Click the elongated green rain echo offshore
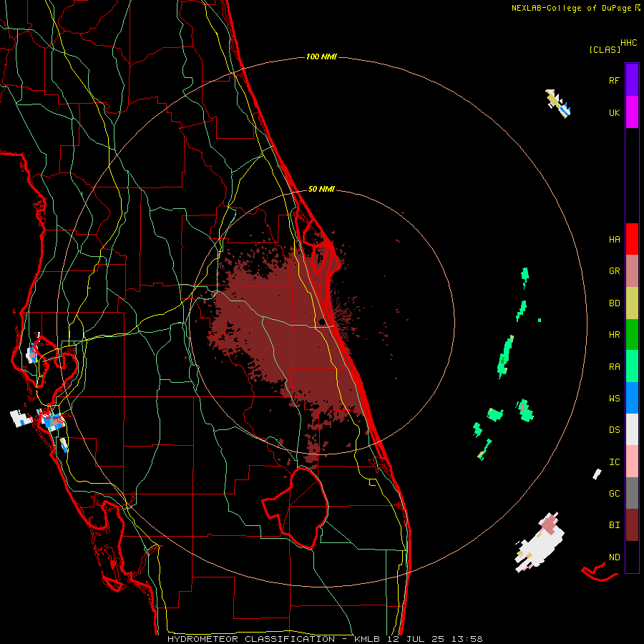Image resolution: width=644 pixels, height=644 pixels. [505, 356]
